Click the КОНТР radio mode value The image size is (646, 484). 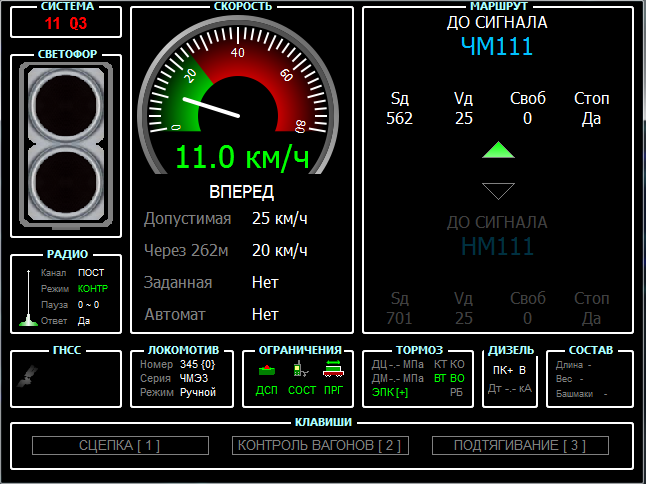click(93, 288)
